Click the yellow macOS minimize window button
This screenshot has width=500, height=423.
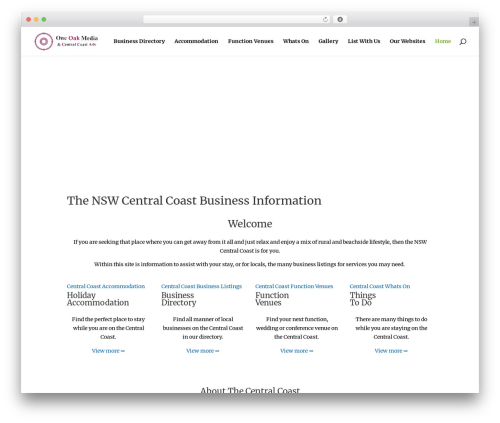coord(36,19)
